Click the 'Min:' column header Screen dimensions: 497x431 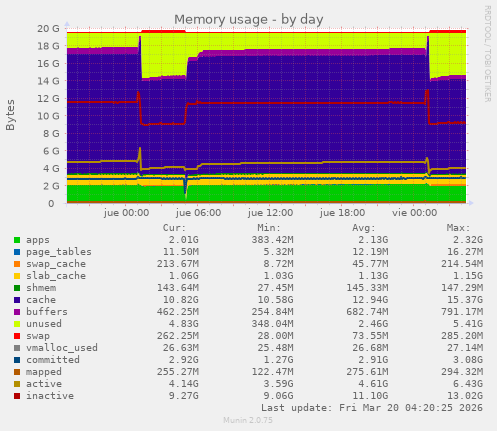click(269, 228)
